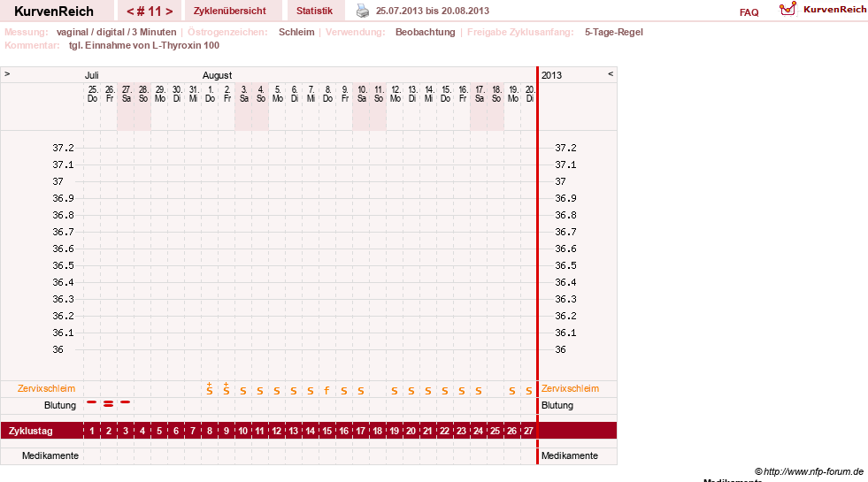The height and width of the screenshot is (482, 868).
Task: Click the 'f' mucus symbol on cycle day 15
Action: [x=327, y=391]
